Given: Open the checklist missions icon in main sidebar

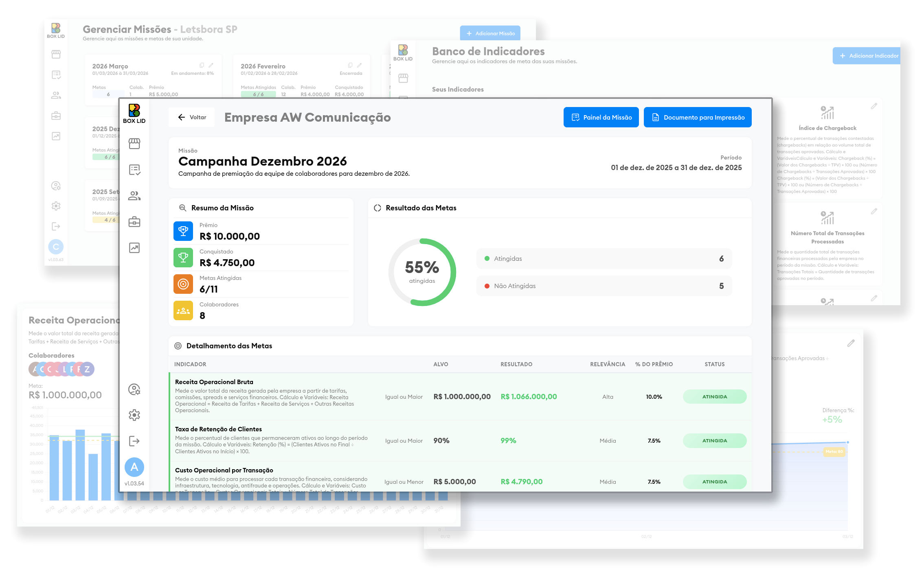Looking at the screenshot, I should tap(134, 170).
